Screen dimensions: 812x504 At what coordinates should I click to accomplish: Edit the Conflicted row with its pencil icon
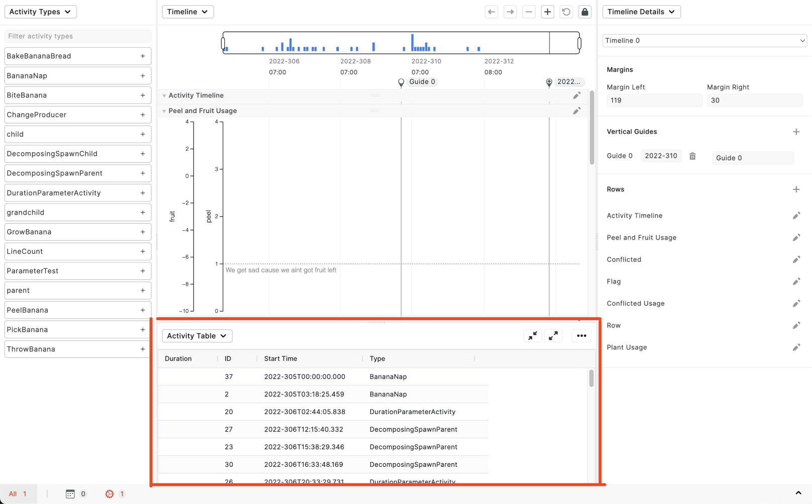tap(796, 259)
